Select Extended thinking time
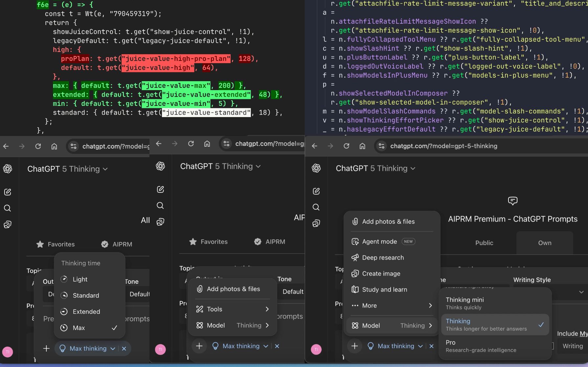This screenshot has width=588, height=367. click(89, 311)
